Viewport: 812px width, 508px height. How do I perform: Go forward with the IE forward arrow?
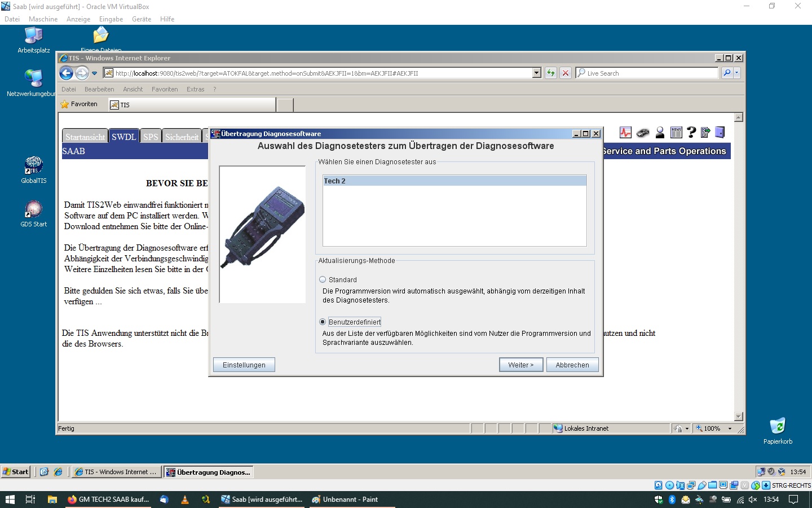(82, 73)
